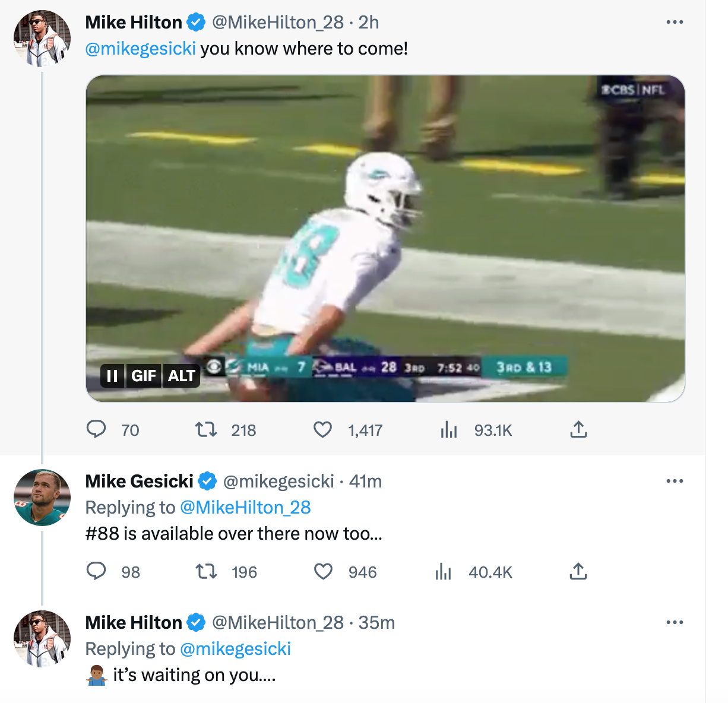The height and width of the screenshot is (703, 728).
Task: Open Mike Hilton's profile picture
Action: [42, 39]
